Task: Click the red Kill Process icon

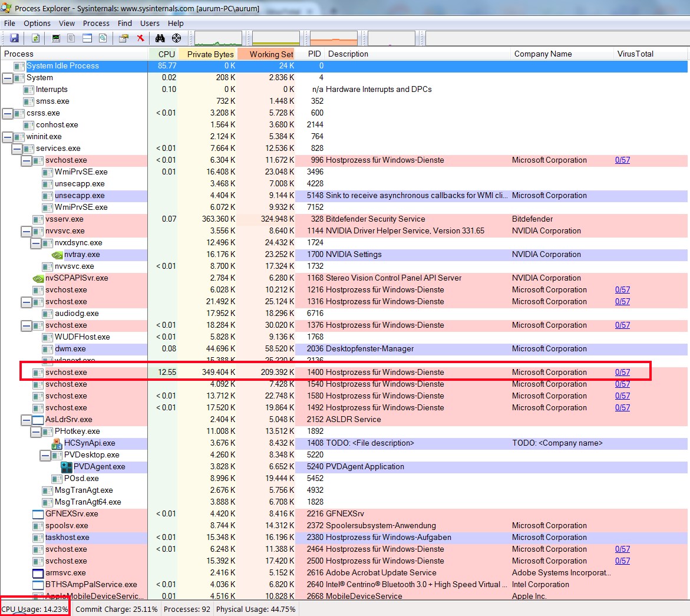Action: click(x=140, y=38)
